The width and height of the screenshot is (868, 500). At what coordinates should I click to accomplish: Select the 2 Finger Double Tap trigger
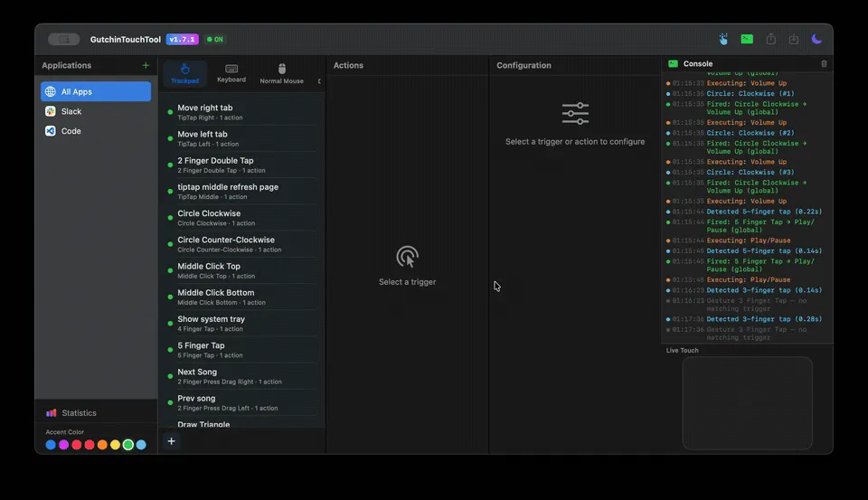coord(242,165)
